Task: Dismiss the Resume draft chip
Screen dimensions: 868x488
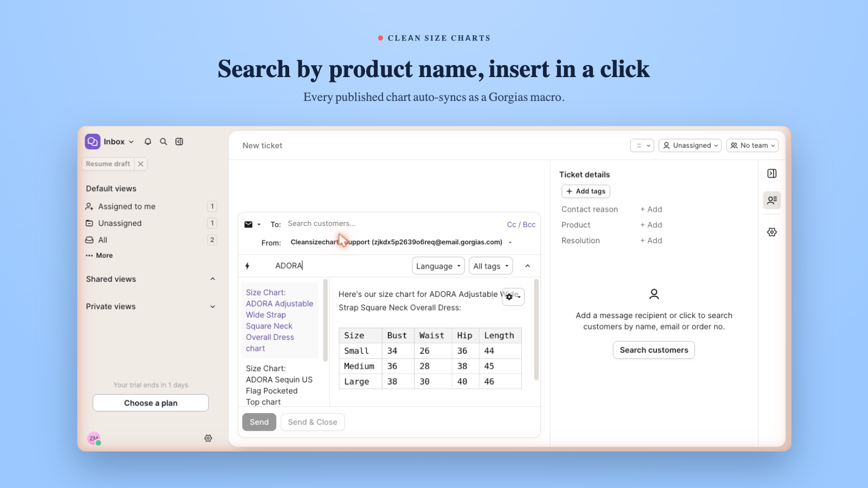Action: (x=141, y=164)
